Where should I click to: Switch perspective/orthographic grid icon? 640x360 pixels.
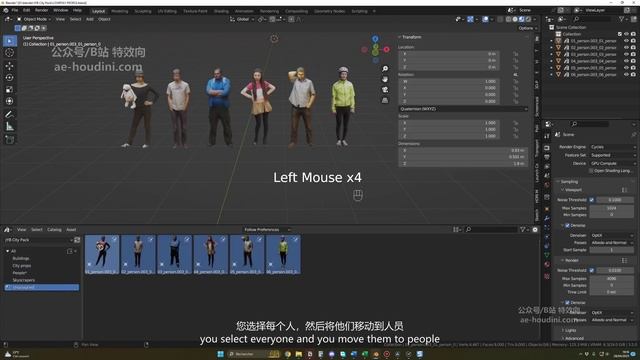coord(385,100)
